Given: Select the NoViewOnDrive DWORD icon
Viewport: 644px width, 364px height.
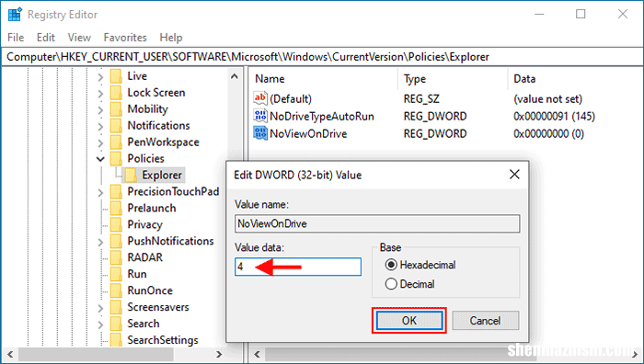Looking at the screenshot, I should 260,133.
